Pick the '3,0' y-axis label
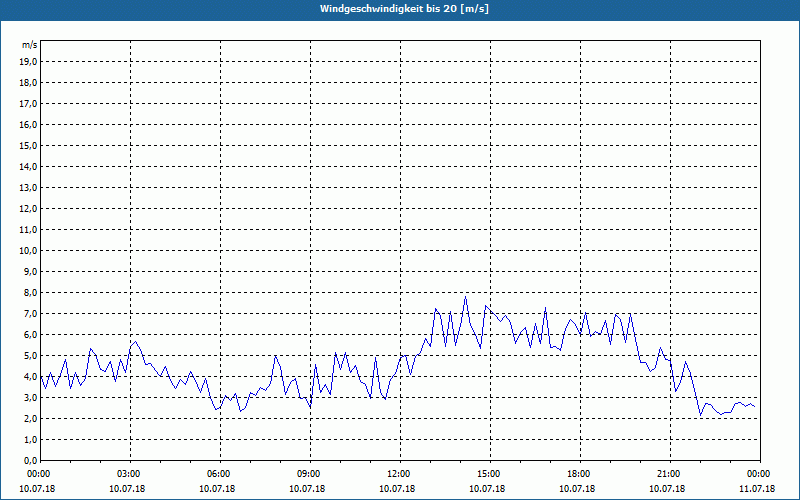Image resolution: width=800 pixels, height=500 pixels. pyautogui.click(x=30, y=397)
